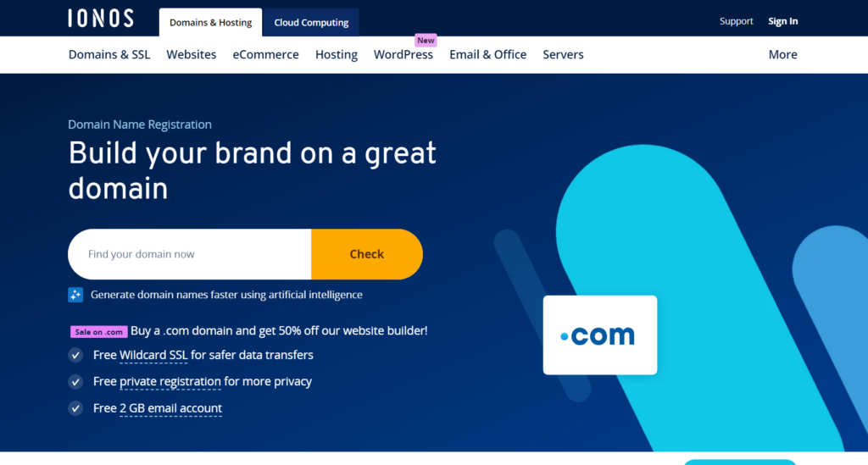Open the Email & Office menu
This screenshot has height=465, width=868.
(487, 55)
